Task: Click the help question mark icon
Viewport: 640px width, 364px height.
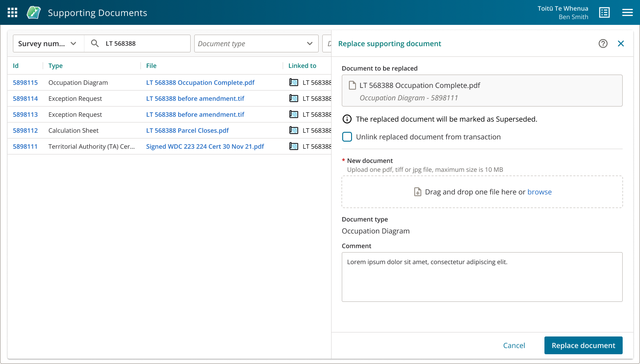Action: click(x=603, y=44)
